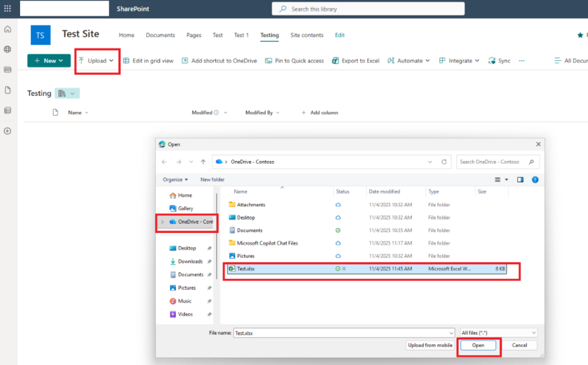Open the Testing library view switcher
Image resolution: width=588 pixels, height=365 pixels.
(x=67, y=94)
